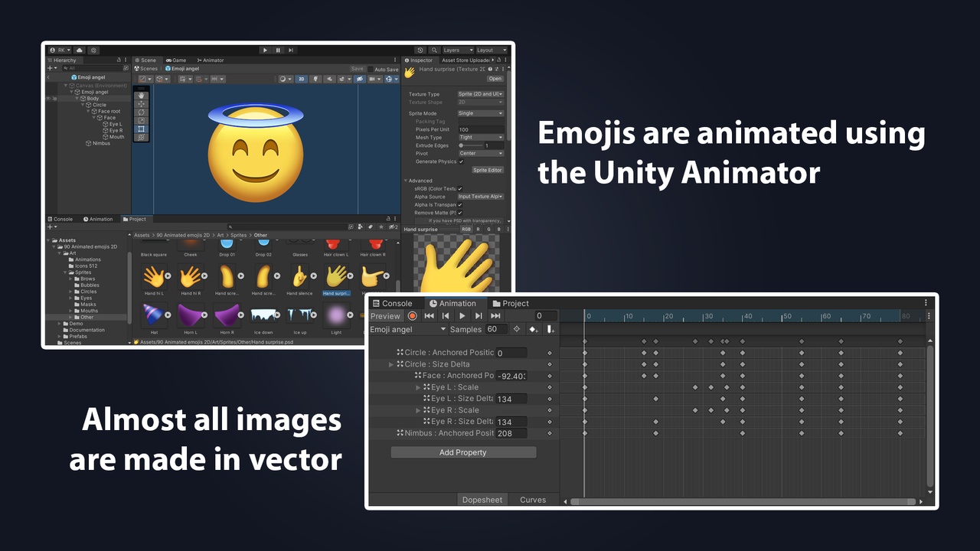This screenshot has width=980, height=551.
Task: Click the Play button in Unity's top toolbar
Action: [265, 50]
